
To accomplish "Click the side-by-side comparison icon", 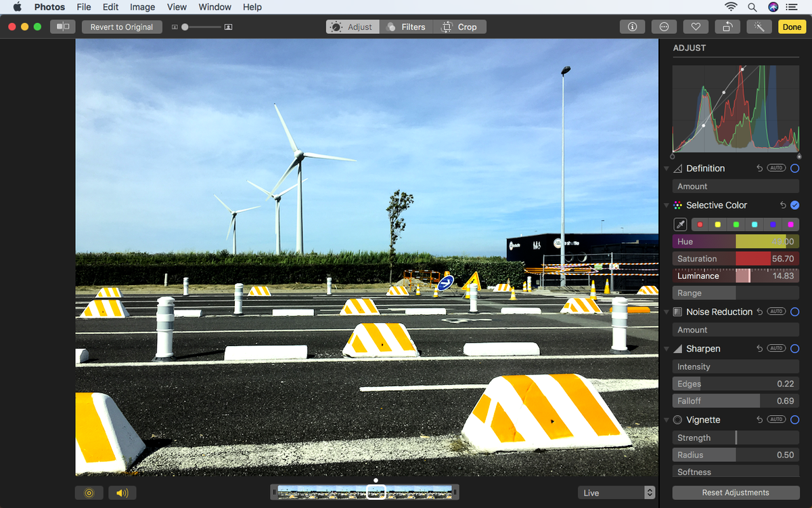I will click(x=62, y=26).
